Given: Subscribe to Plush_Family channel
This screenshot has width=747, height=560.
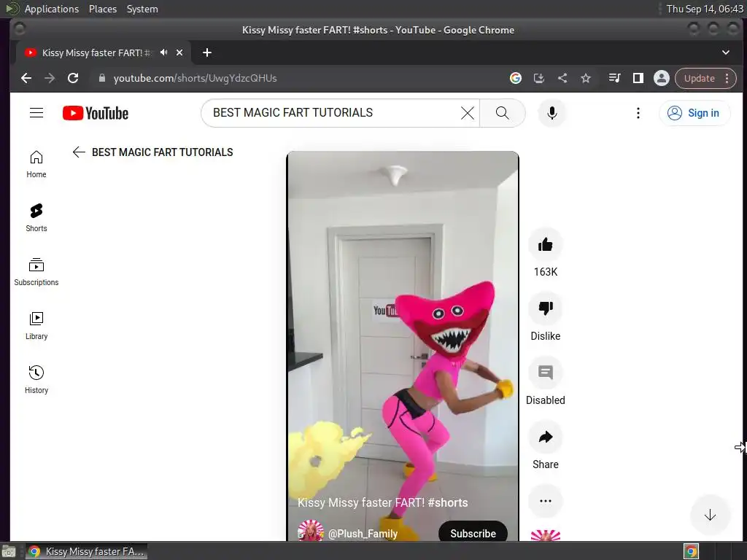Looking at the screenshot, I should (x=473, y=533).
